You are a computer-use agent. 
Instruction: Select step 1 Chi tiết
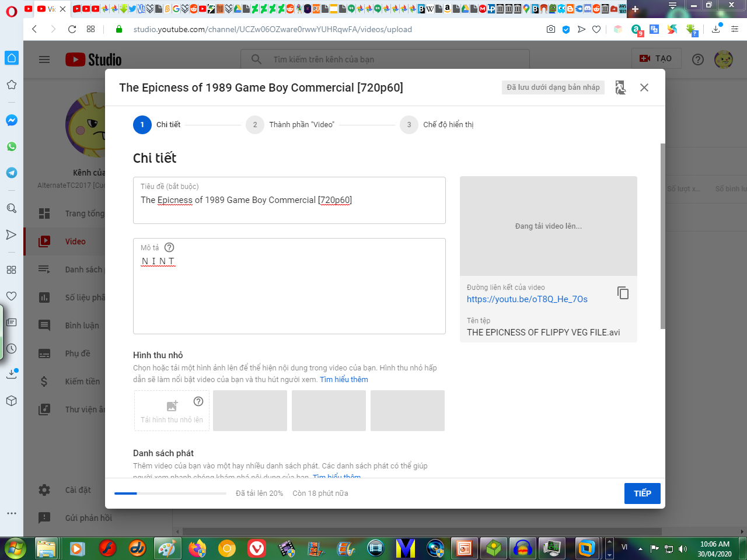click(157, 125)
